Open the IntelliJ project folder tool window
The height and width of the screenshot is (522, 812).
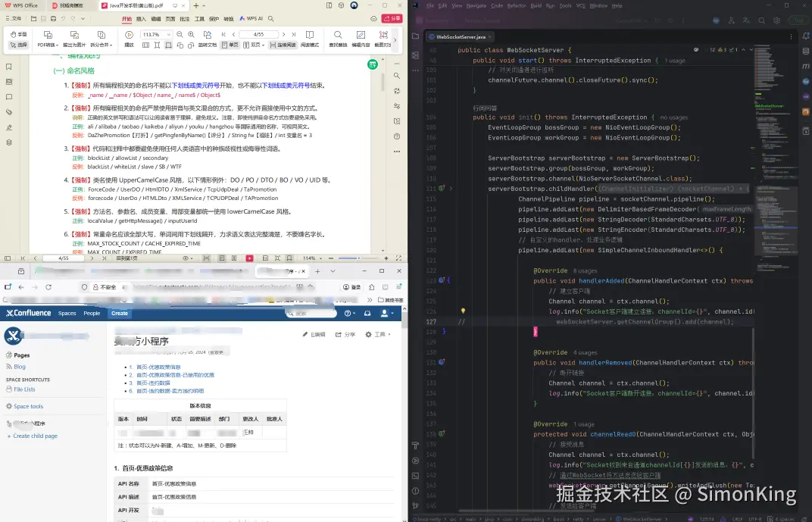click(x=415, y=36)
